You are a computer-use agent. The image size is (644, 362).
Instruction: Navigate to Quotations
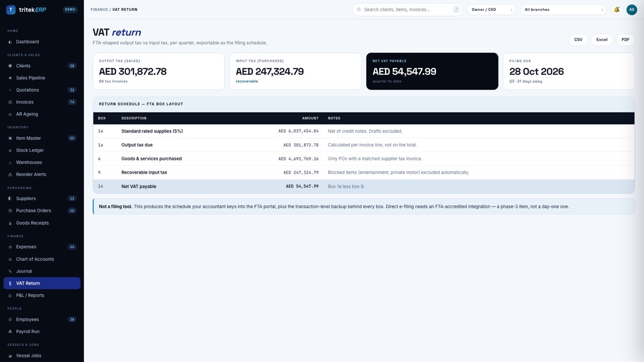tap(42, 90)
